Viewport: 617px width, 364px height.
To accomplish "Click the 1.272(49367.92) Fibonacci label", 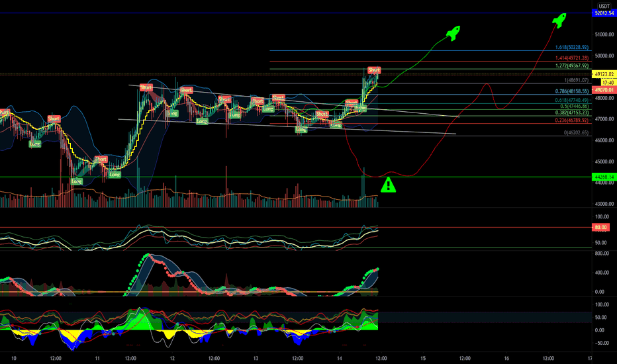I will coord(572,66).
